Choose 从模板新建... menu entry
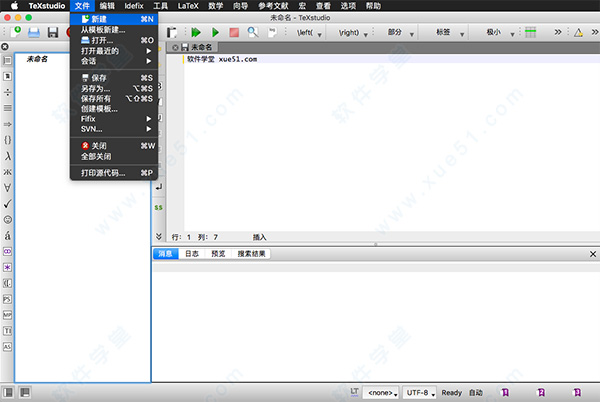Screen dimensions: 600x402 tap(114, 30)
